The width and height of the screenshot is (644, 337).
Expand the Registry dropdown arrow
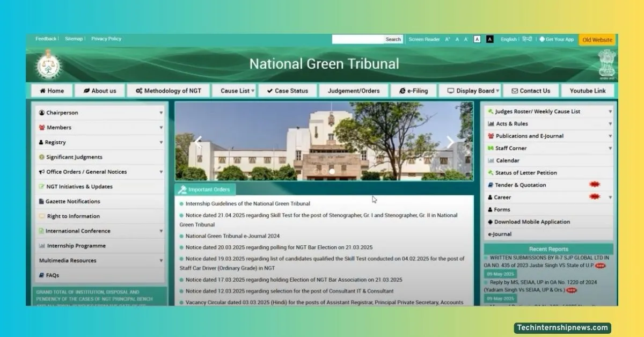pyautogui.click(x=161, y=143)
